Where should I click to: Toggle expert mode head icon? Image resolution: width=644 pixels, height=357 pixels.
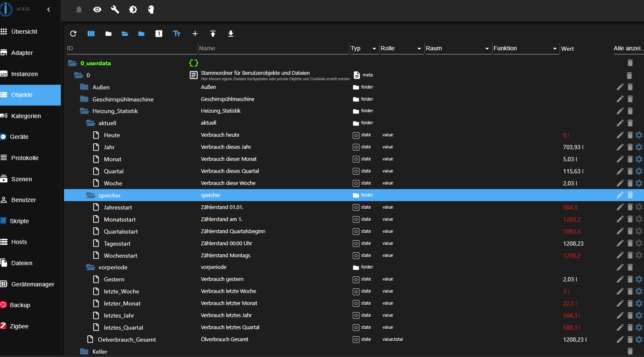pos(151,10)
